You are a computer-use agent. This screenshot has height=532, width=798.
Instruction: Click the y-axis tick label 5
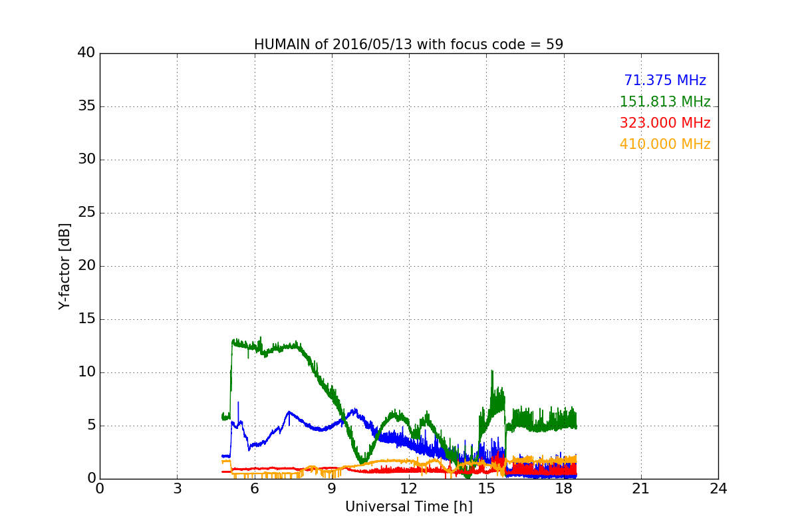[90, 426]
